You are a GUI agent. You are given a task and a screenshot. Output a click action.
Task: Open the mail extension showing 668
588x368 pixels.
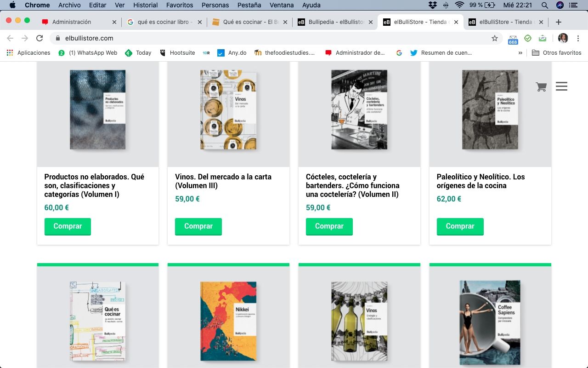[513, 39]
